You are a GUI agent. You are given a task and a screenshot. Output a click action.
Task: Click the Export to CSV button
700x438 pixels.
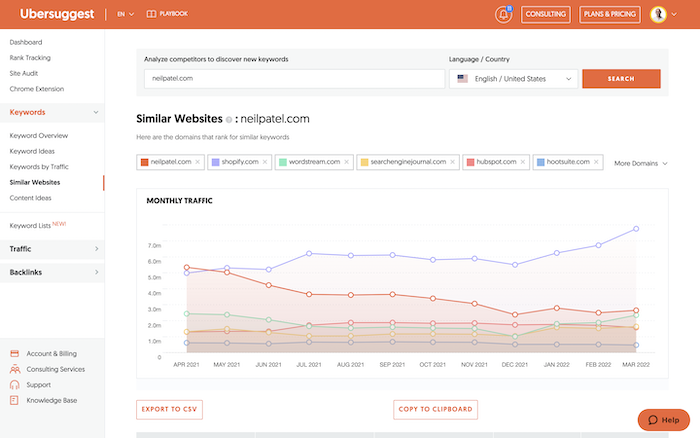(x=170, y=409)
